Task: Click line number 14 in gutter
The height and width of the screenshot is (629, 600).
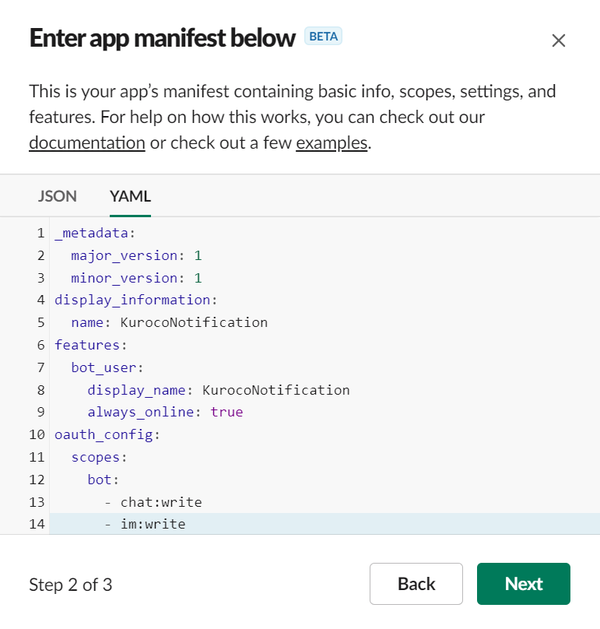Action: point(37,524)
